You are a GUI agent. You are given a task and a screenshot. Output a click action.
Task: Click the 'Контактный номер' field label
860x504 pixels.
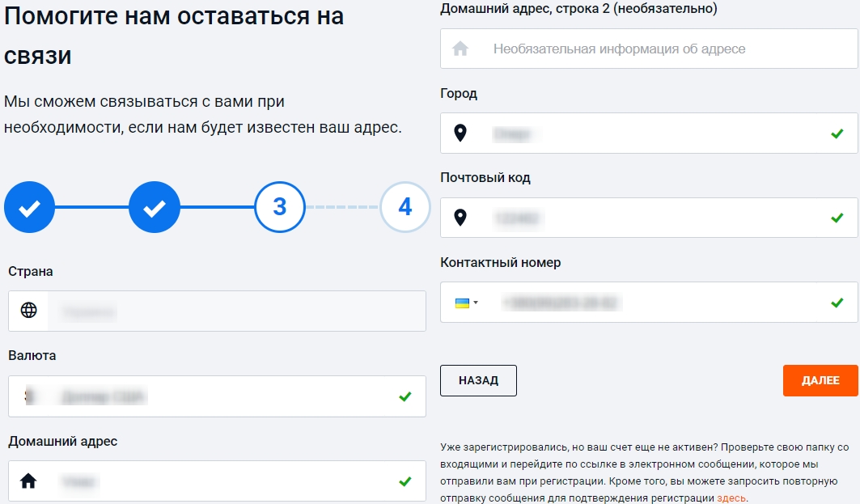pos(501,263)
